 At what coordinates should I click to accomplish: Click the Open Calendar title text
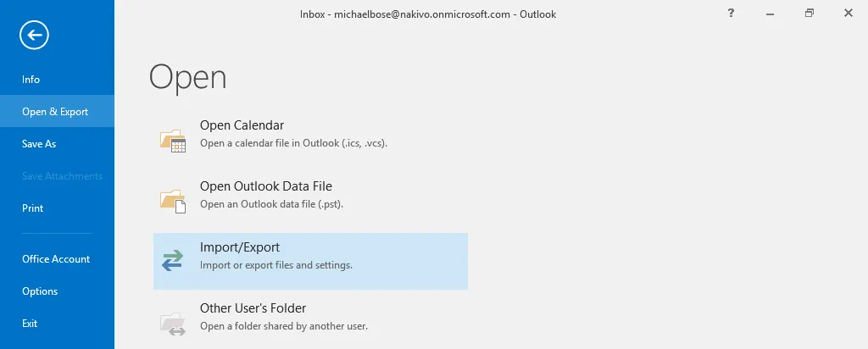pos(242,125)
